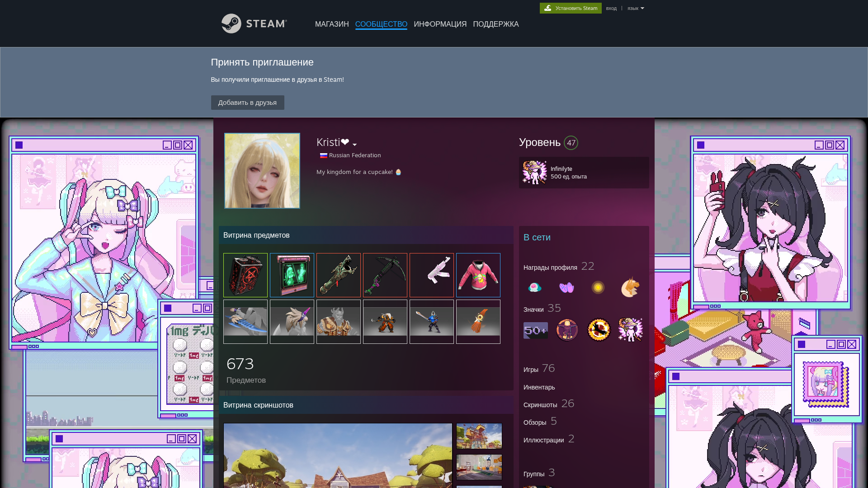
Task: Open the round purple character badge
Action: point(567,330)
